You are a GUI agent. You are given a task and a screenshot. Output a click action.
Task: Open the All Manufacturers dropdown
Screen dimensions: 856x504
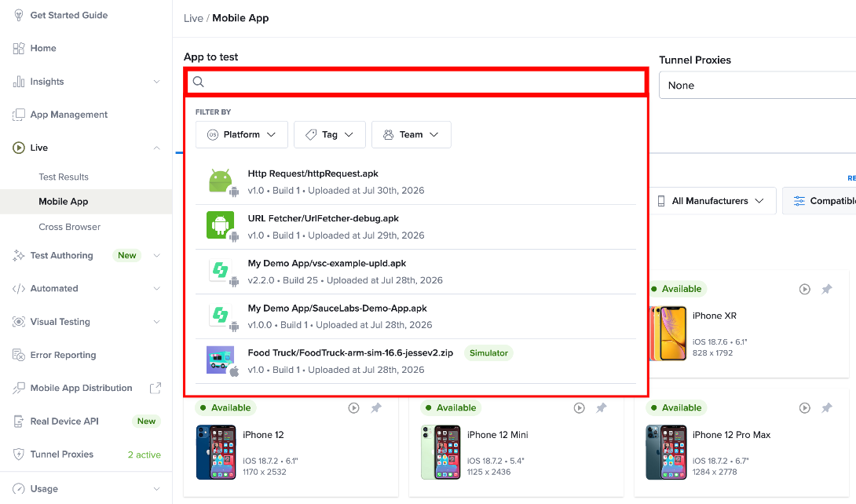(710, 201)
